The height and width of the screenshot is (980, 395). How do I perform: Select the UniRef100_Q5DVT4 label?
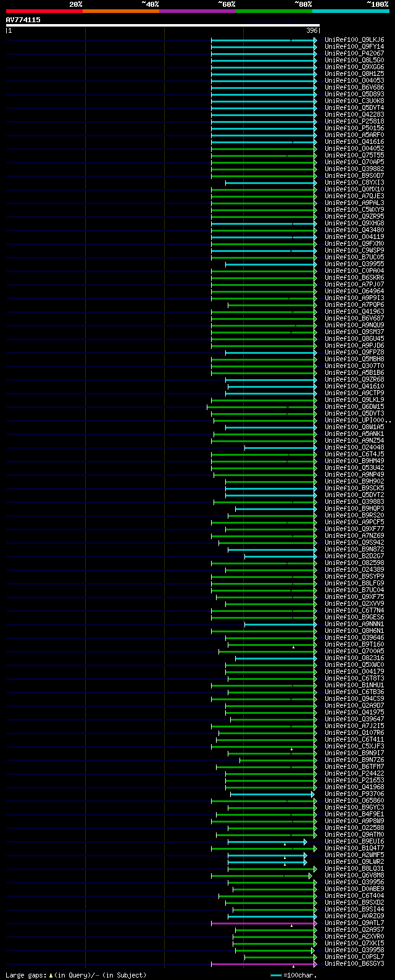[354, 107]
